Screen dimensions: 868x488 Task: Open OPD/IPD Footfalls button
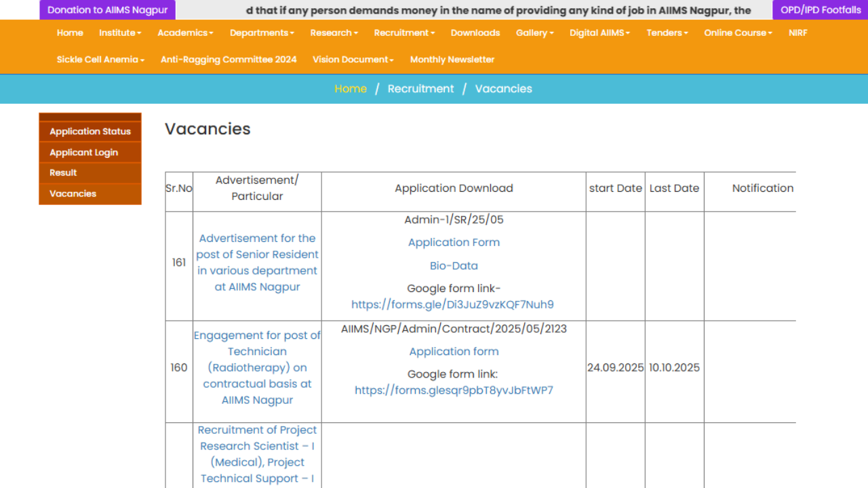click(821, 10)
